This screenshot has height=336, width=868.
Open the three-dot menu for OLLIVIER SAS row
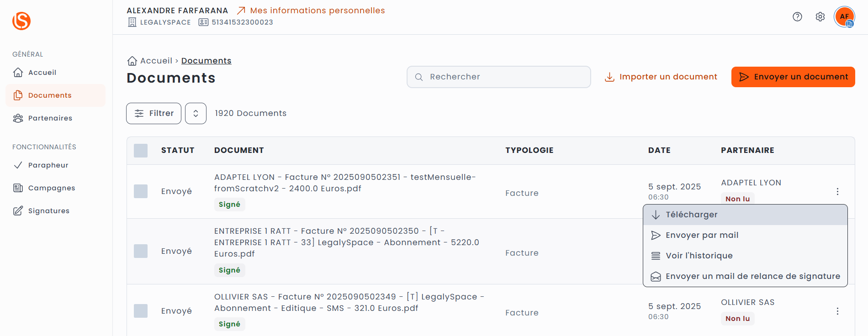click(837, 311)
